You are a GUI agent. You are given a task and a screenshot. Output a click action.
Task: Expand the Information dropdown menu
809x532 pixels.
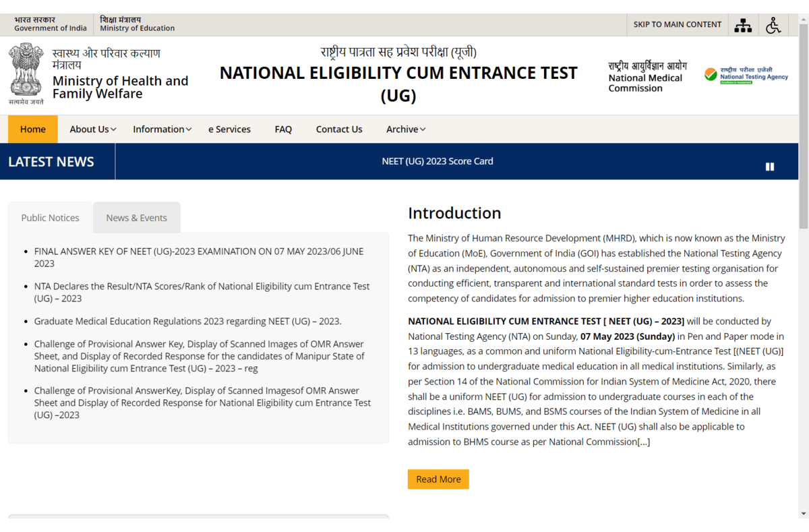[162, 129]
